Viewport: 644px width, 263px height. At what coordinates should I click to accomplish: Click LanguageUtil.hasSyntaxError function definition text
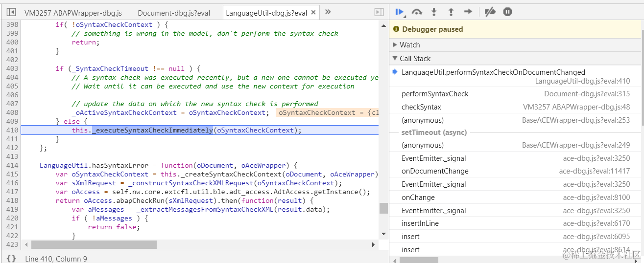click(x=168, y=165)
